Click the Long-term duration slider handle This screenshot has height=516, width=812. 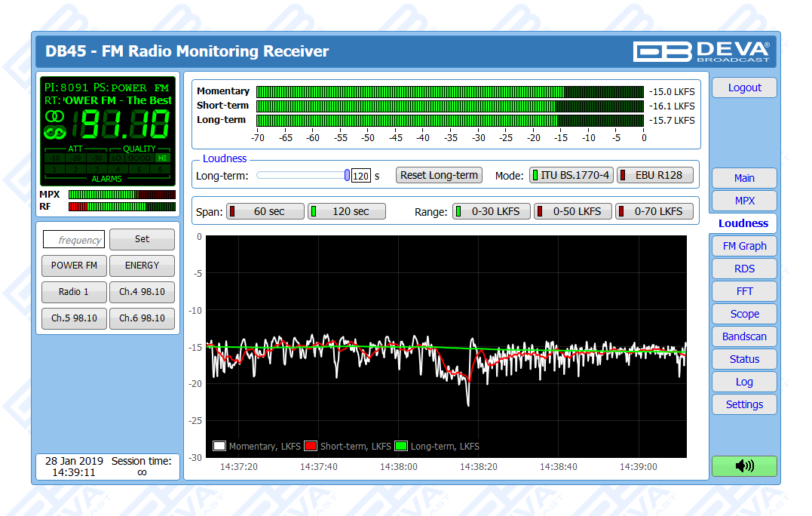[347, 175]
